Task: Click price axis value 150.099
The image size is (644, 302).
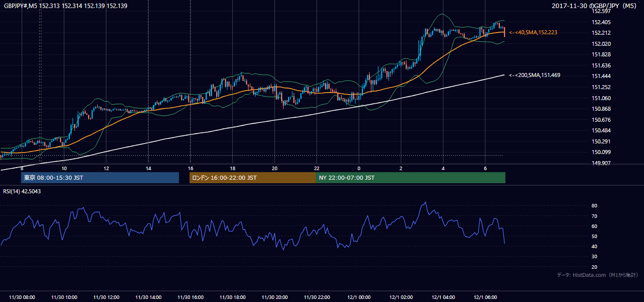Action: pos(601,152)
